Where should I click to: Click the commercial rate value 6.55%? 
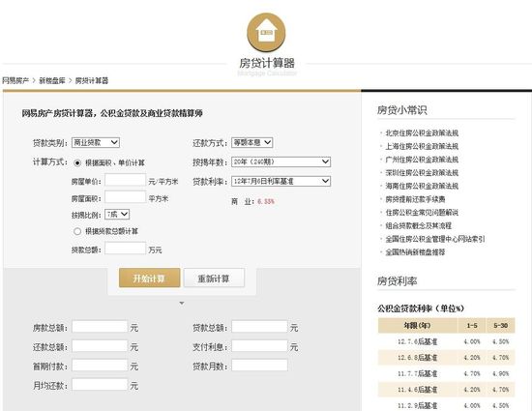[266, 201]
